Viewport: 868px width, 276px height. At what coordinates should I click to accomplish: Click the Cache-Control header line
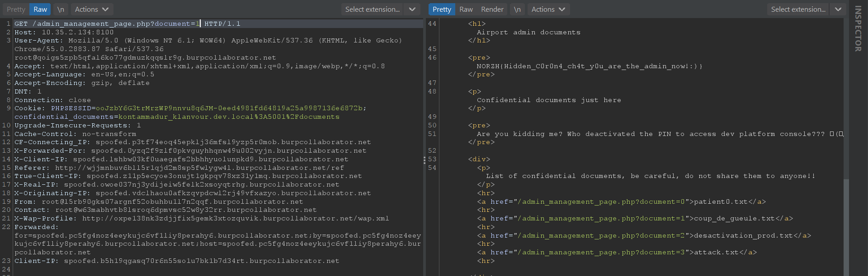point(75,134)
